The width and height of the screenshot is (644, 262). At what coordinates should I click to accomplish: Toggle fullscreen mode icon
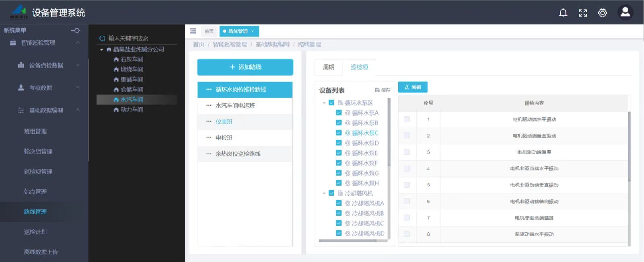pos(583,13)
